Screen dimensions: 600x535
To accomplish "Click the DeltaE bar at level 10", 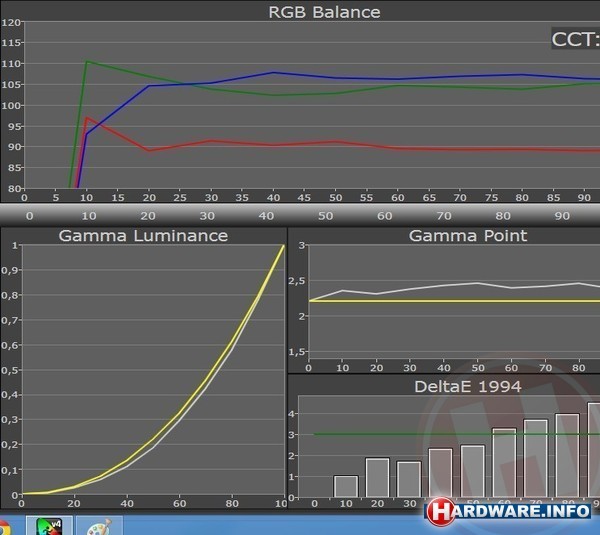I will pos(346,486).
